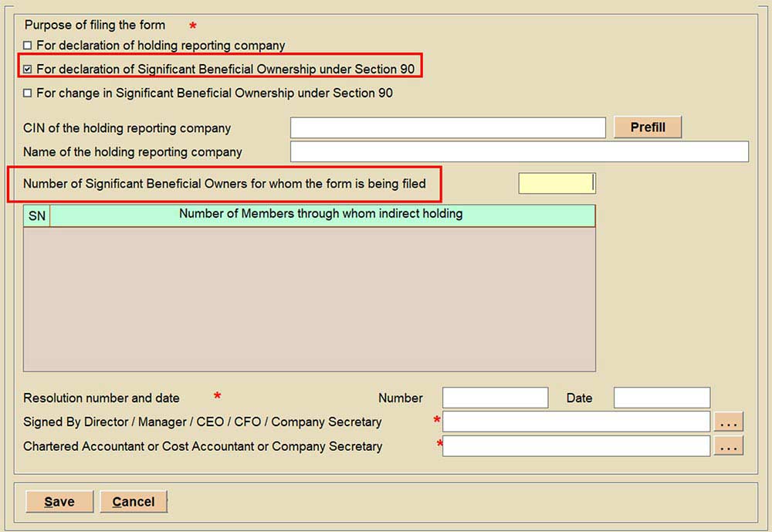
Task: Click inside the empty members table area
Action: 309,300
